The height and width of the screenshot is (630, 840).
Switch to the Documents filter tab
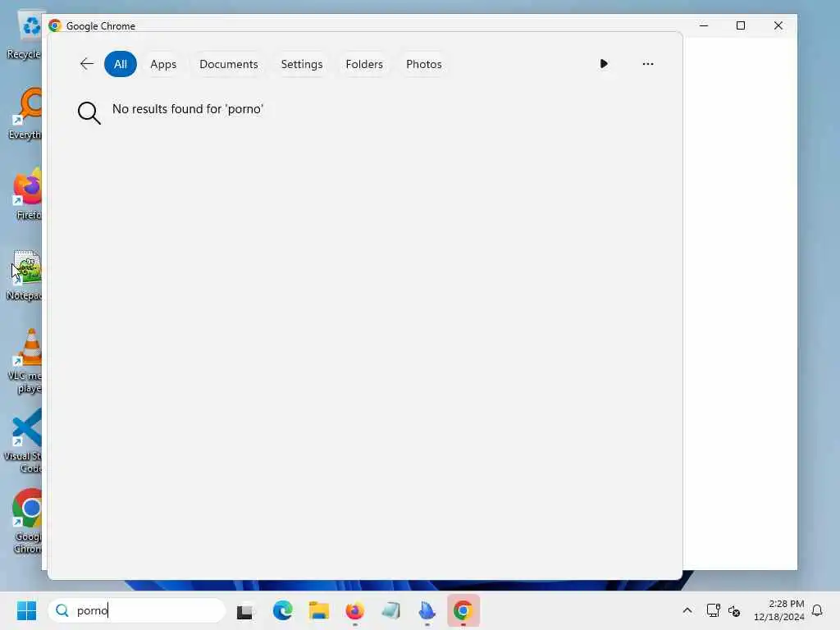click(x=229, y=64)
